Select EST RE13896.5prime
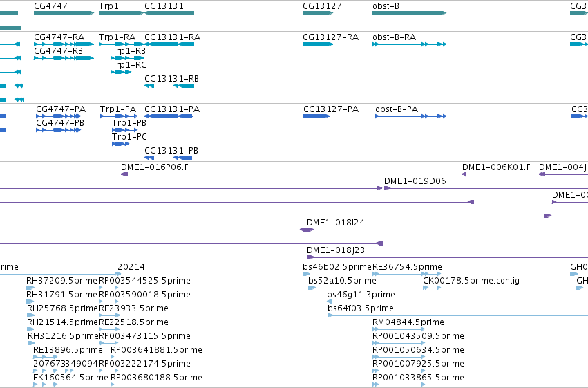588x388 pixels. click(45, 357)
